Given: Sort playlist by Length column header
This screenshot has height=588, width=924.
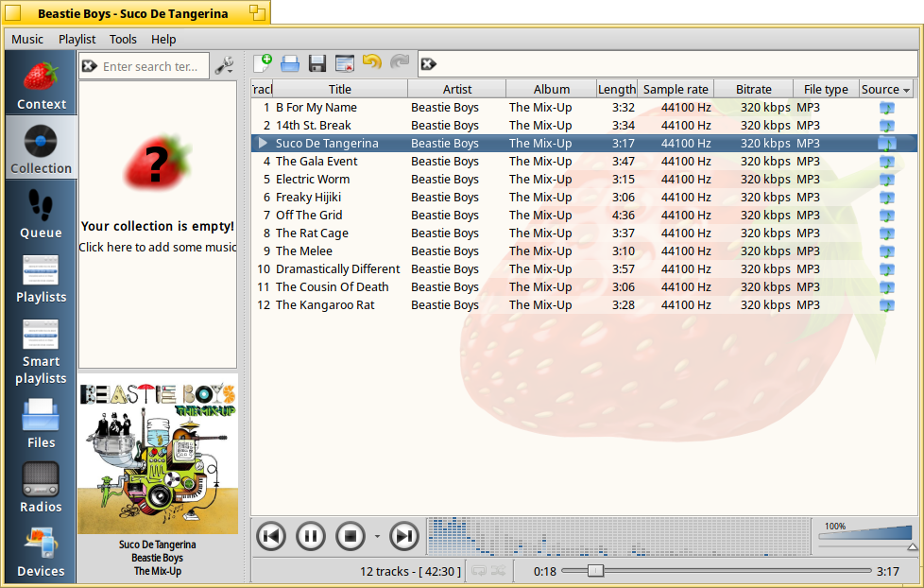Looking at the screenshot, I should (616, 89).
